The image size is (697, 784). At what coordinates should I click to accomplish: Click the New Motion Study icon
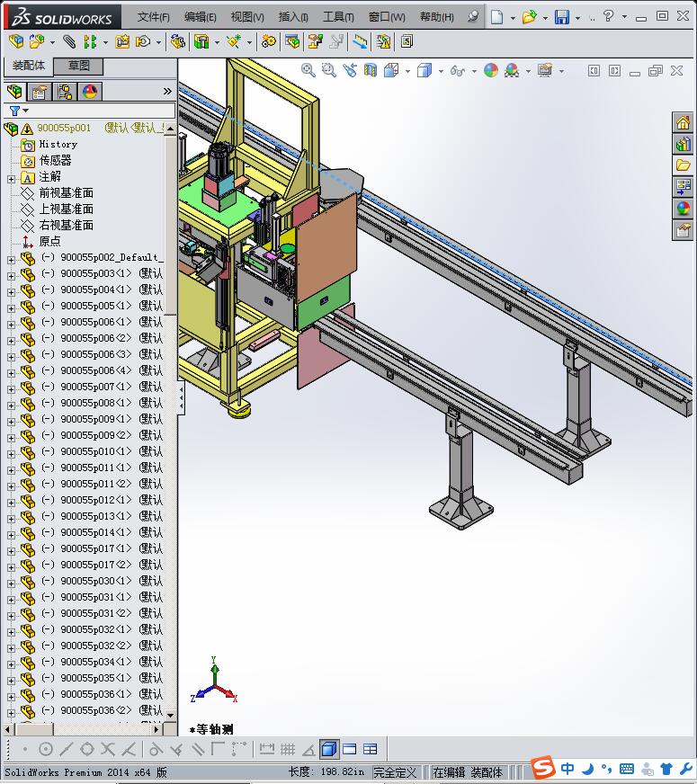point(269,41)
